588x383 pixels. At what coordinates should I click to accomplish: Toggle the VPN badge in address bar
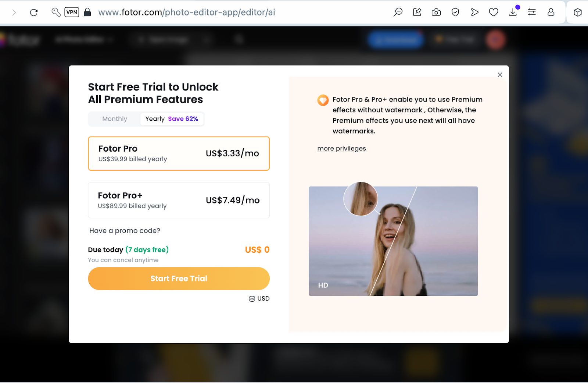72,12
